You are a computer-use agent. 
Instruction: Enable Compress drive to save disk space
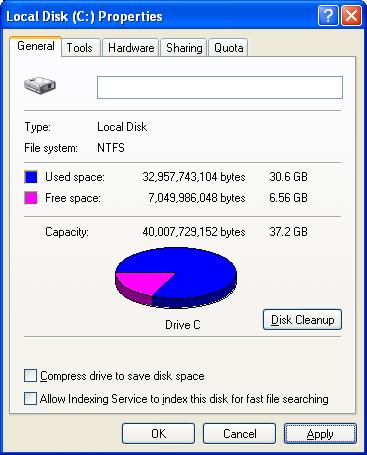(30, 376)
